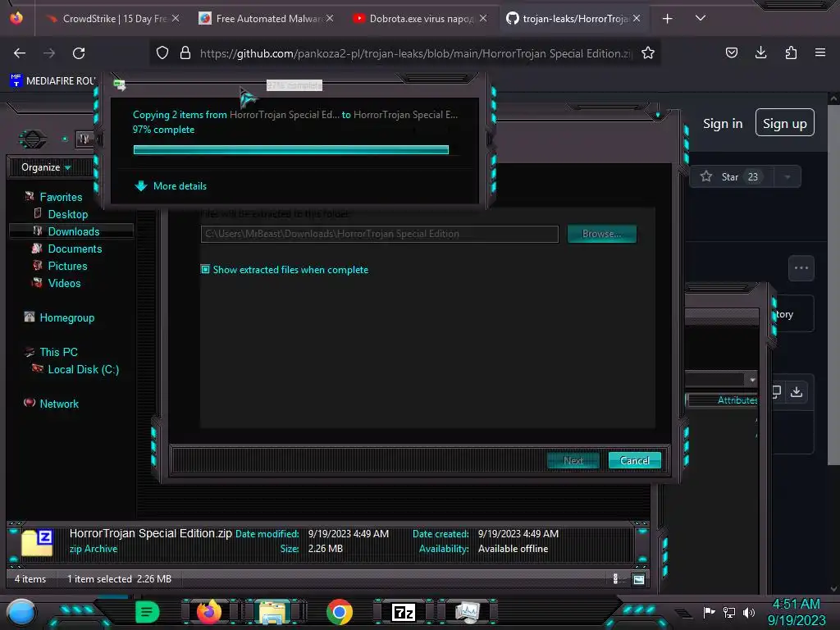The width and height of the screenshot is (840, 630).
Task: Launch Google Chrome from taskbar
Action: (339, 612)
